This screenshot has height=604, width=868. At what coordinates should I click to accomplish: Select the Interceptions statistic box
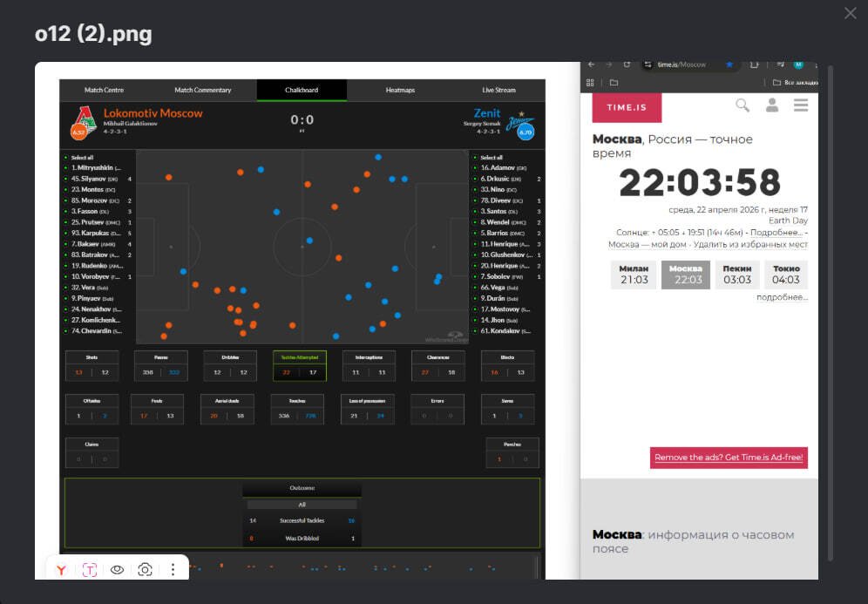point(368,366)
